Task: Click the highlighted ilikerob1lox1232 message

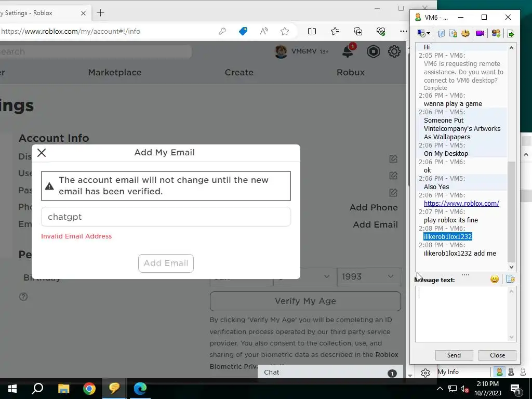Action: pos(447,237)
